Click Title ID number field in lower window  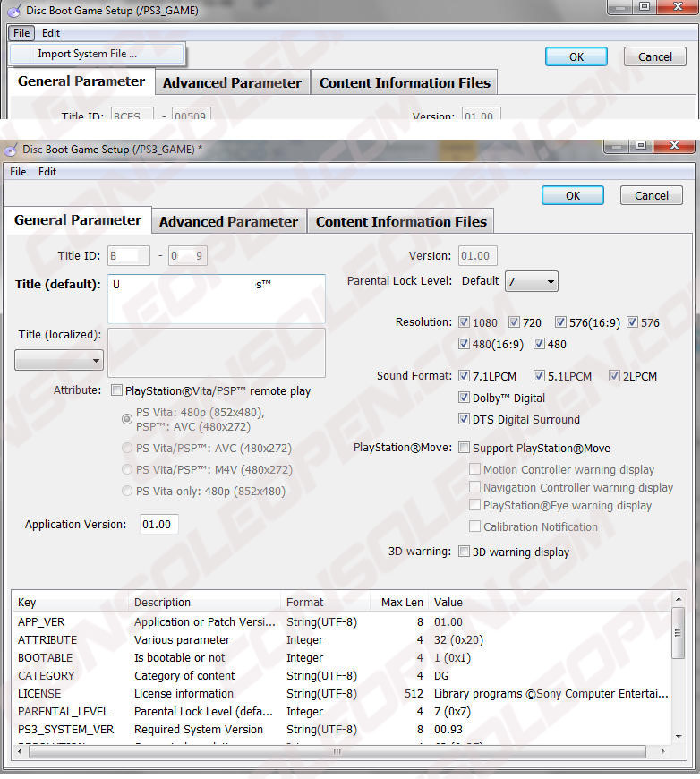point(187,256)
